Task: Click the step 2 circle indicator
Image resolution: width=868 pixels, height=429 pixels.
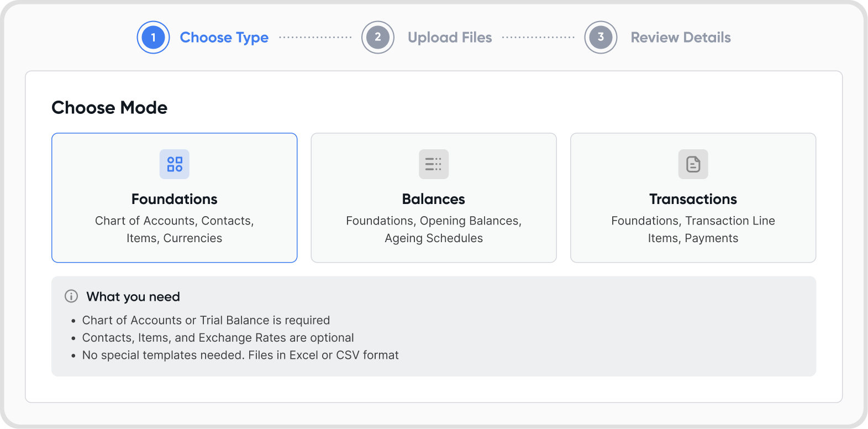Action: [378, 38]
